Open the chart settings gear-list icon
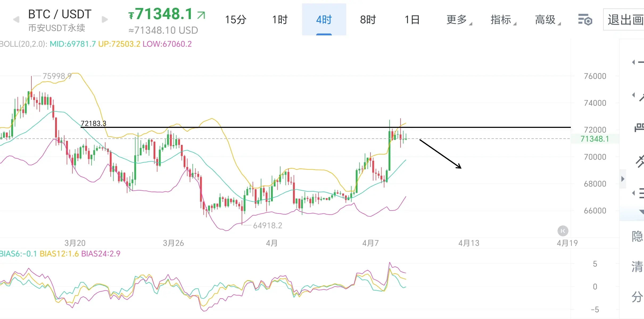Screen dimensions: 644x319 click(x=585, y=20)
